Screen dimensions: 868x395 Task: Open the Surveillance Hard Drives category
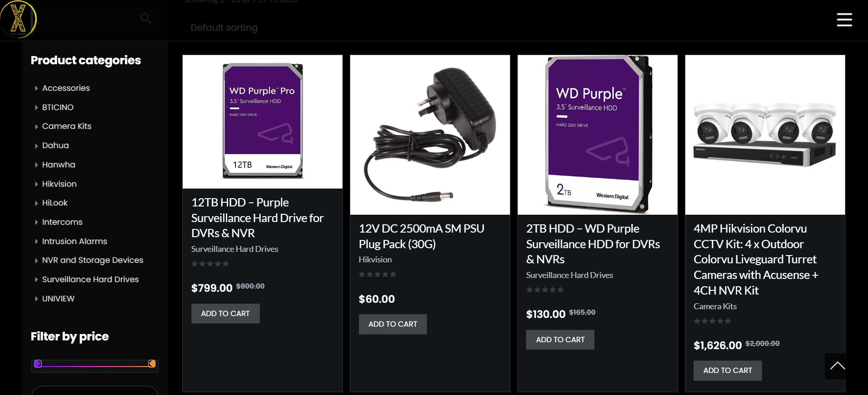tap(90, 279)
